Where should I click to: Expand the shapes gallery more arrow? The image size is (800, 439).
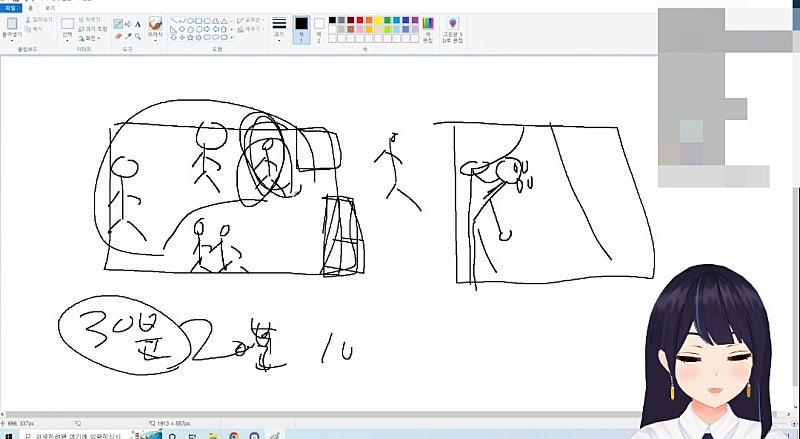[232, 37]
